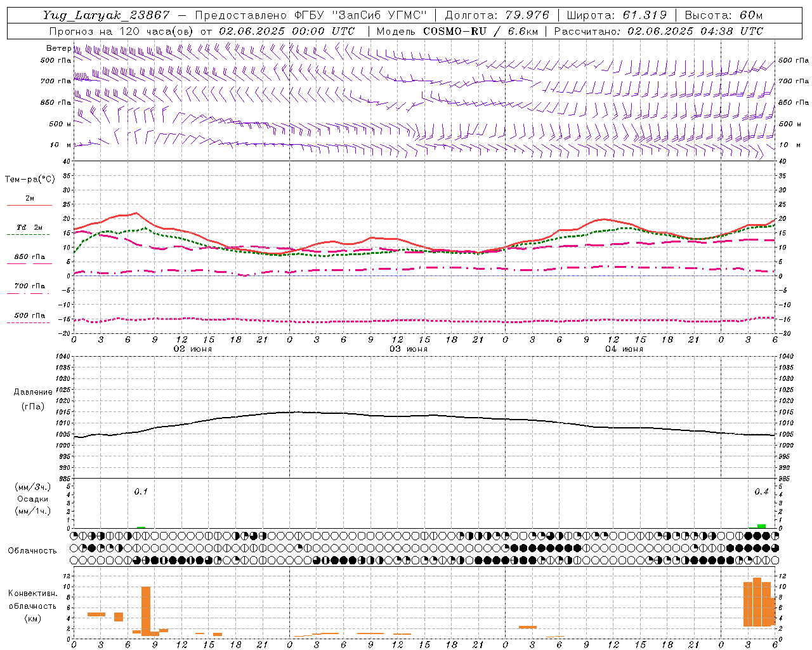Click the 10 м wind level label at left

coord(60,145)
